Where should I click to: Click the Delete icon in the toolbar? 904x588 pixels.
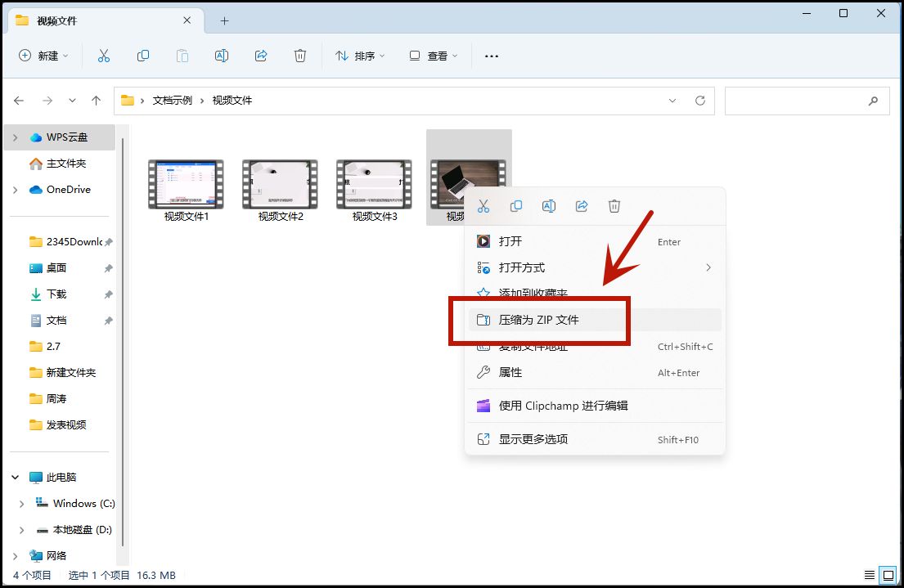pos(299,55)
